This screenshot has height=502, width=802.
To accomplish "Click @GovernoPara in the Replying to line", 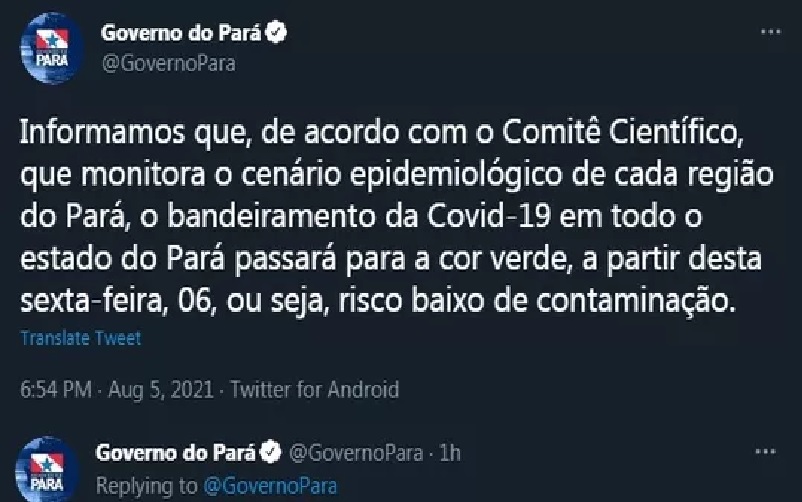I will pyautogui.click(x=272, y=486).
